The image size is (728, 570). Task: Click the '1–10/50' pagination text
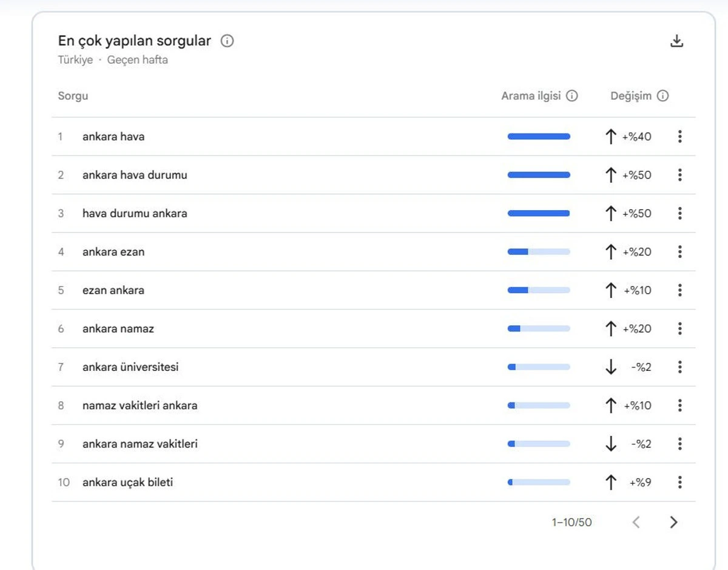point(571,522)
